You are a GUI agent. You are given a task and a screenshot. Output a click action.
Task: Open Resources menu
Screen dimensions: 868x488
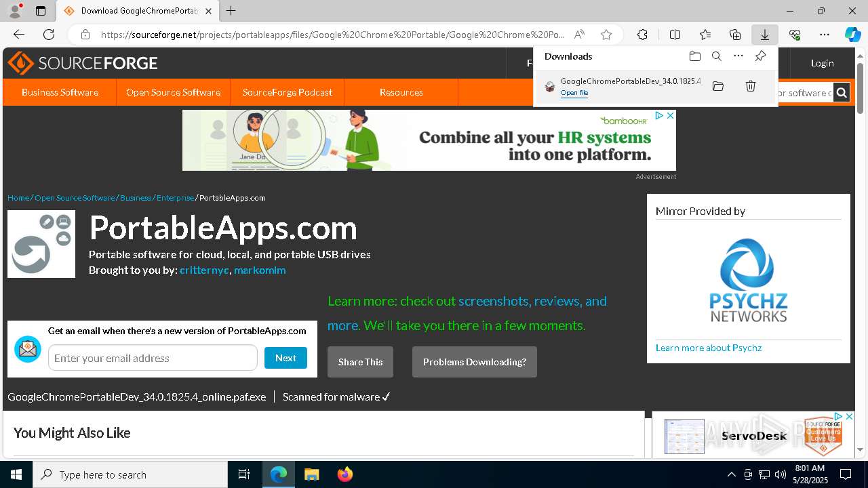click(401, 92)
